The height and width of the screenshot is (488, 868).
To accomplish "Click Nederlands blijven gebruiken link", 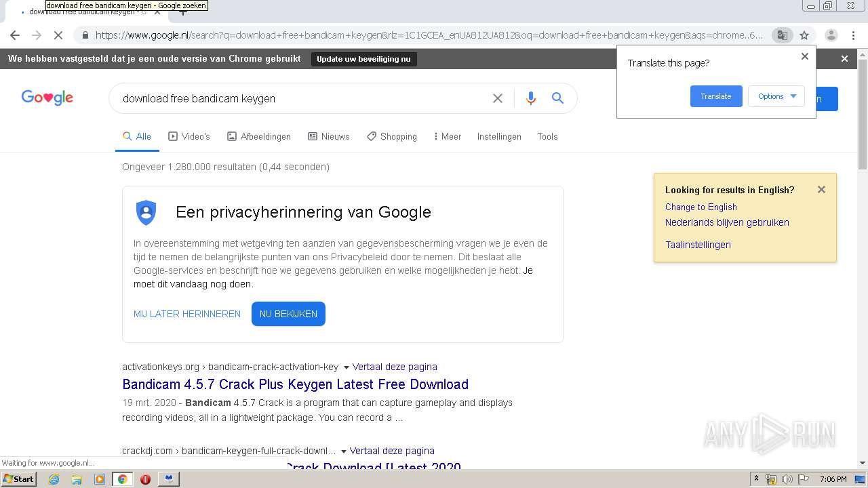I will 727,222.
